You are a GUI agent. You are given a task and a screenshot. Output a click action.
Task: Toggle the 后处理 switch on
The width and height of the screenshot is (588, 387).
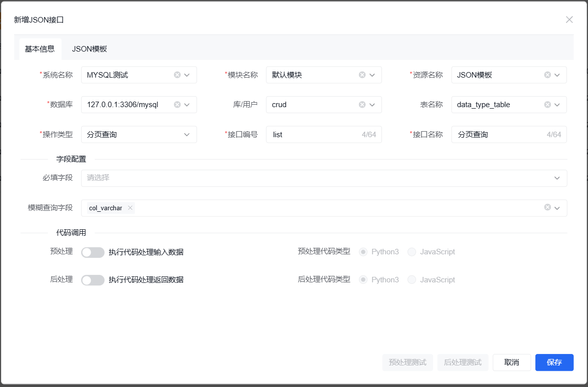(93, 280)
